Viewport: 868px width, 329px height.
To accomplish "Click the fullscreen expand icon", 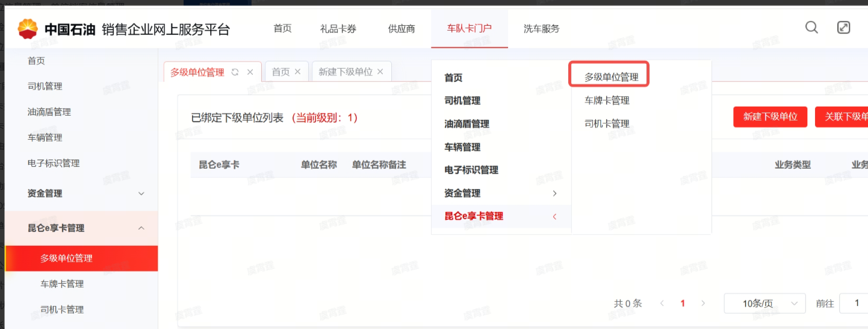I will 843,27.
